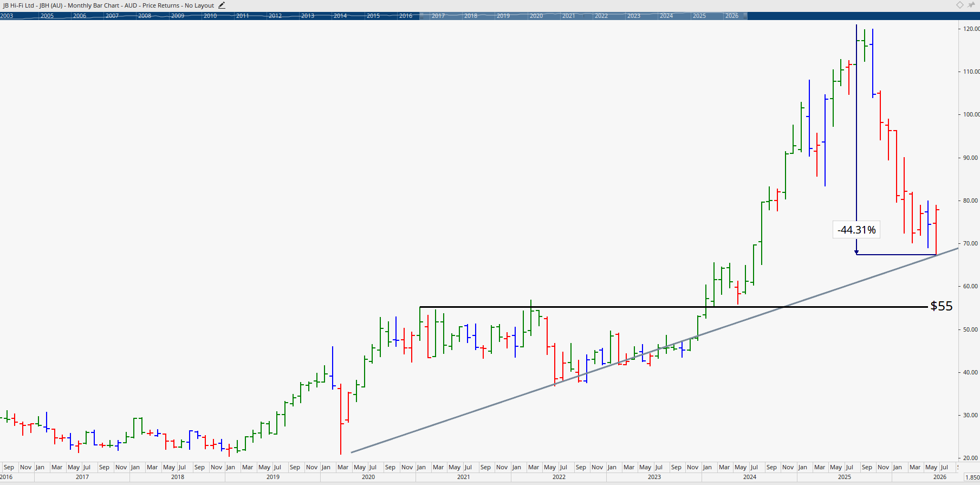Click the 2017 year label on bottom axis
This screenshot has width=980, height=485.
82,477
